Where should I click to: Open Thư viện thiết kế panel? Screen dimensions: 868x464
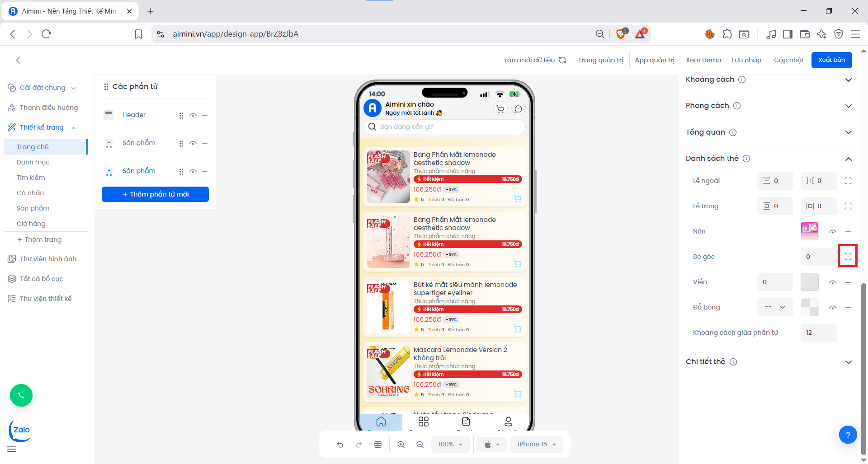coord(46,298)
